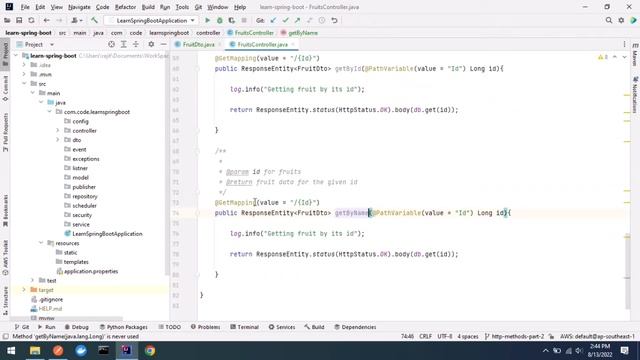
Task: Open Git tool window at bottom
Action: (x=22, y=327)
